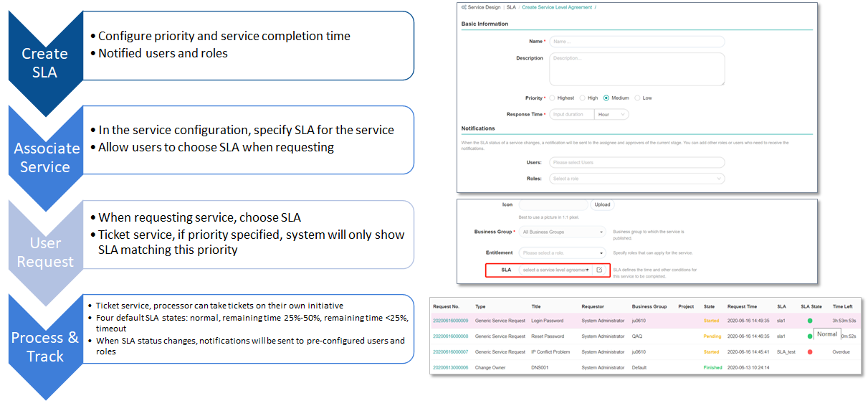Click the Service Design breadcrumb icon
The width and height of the screenshot is (868, 401).
464,7
